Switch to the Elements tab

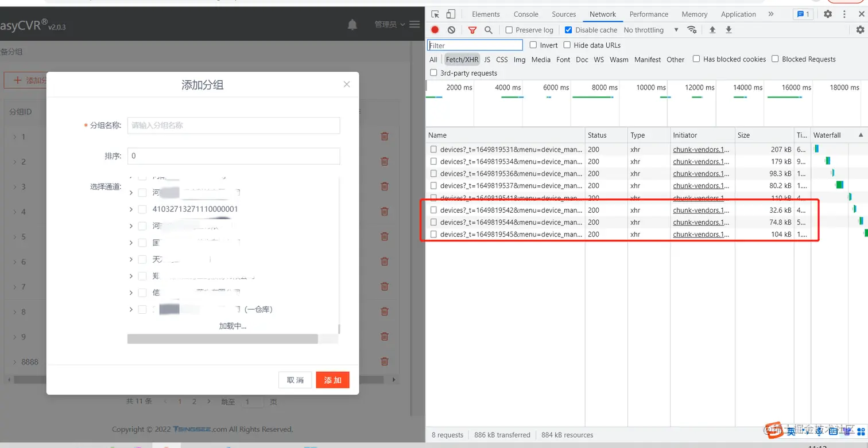(x=486, y=14)
